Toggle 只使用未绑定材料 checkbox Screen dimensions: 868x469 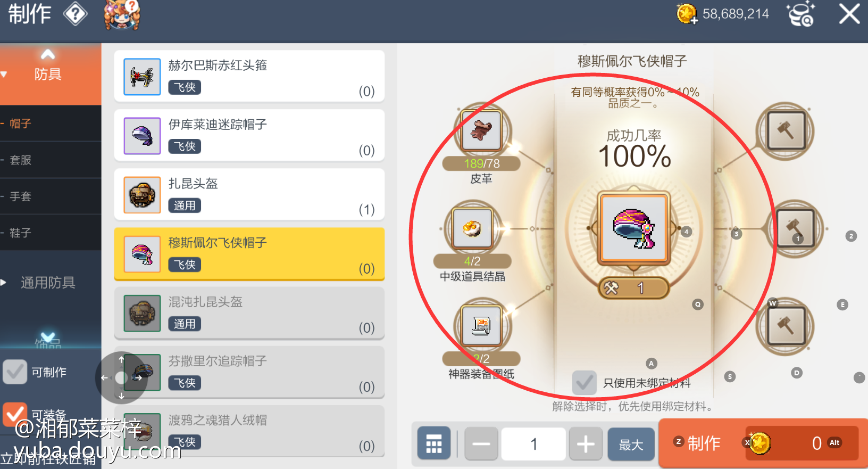[584, 382]
